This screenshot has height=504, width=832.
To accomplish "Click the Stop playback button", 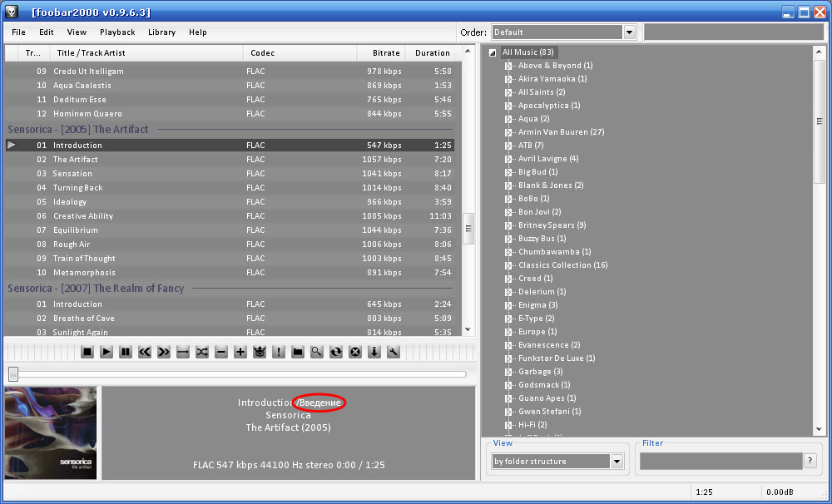I will tap(87, 352).
